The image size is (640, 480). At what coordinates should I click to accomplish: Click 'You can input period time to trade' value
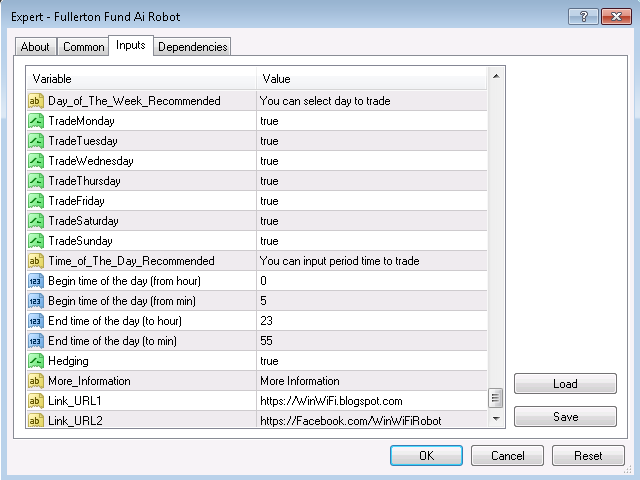point(340,261)
